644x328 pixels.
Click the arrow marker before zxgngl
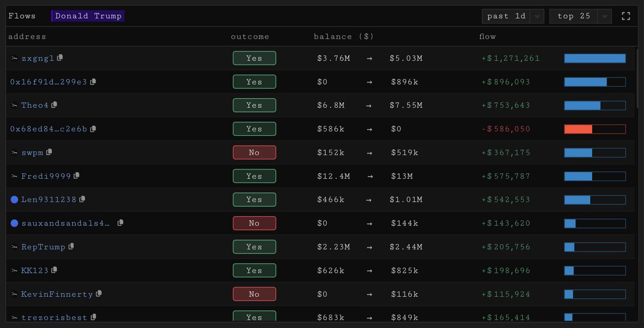click(14, 58)
